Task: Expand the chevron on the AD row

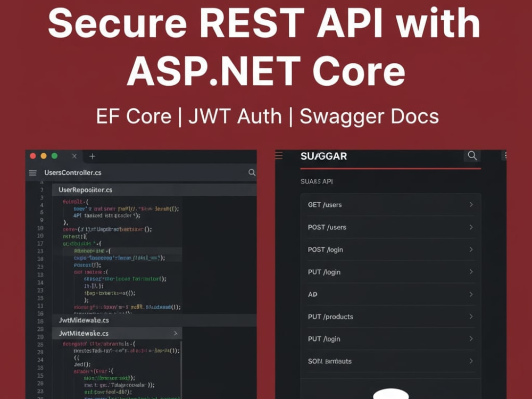Action: 471,294
